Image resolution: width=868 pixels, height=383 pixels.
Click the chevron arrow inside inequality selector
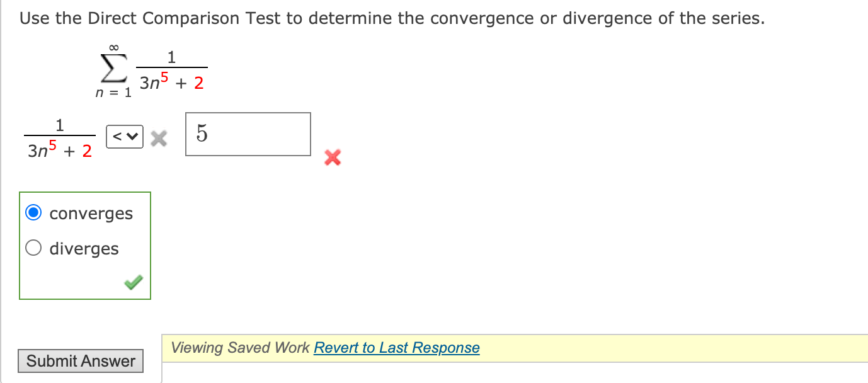point(132,136)
